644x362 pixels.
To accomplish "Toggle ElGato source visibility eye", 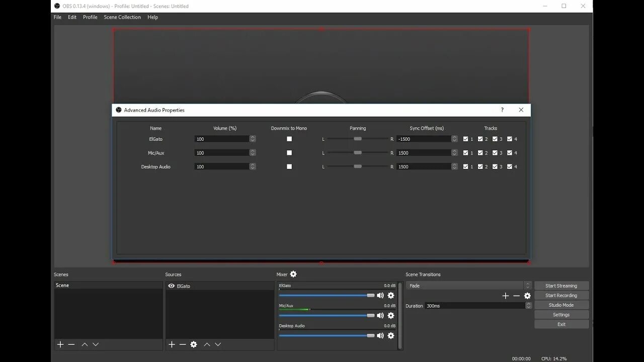I will pyautogui.click(x=171, y=286).
